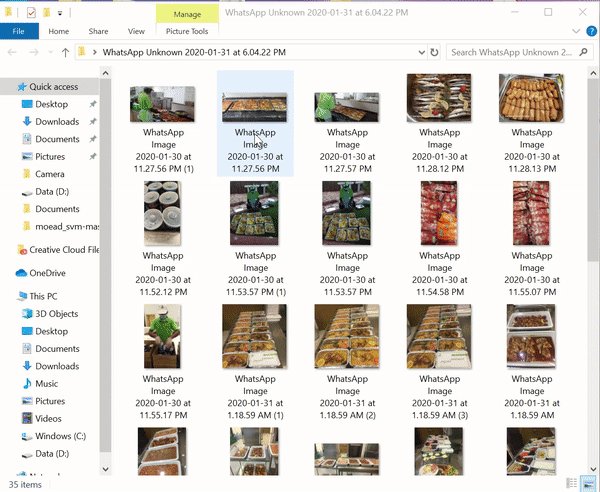Select image 1.18.59 AM (2)

(347, 336)
